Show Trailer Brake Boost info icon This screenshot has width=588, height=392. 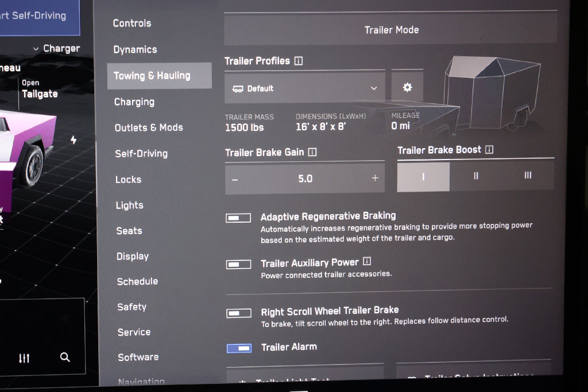pos(489,150)
